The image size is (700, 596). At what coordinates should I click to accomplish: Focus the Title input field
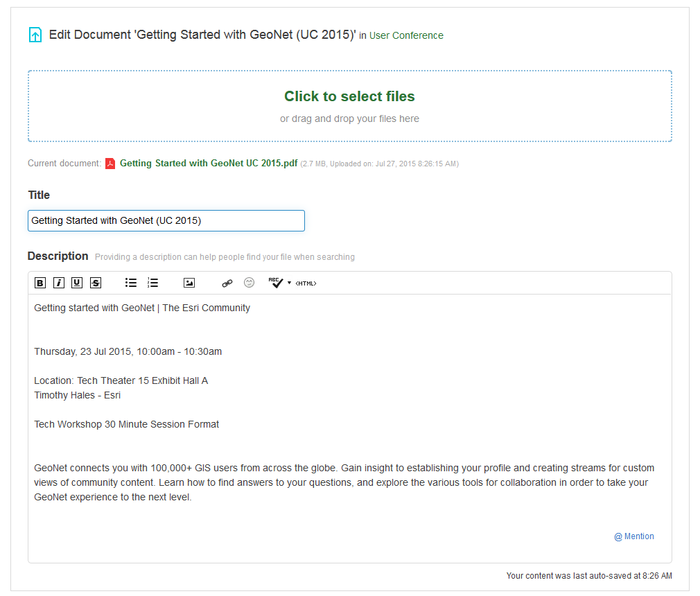click(166, 220)
